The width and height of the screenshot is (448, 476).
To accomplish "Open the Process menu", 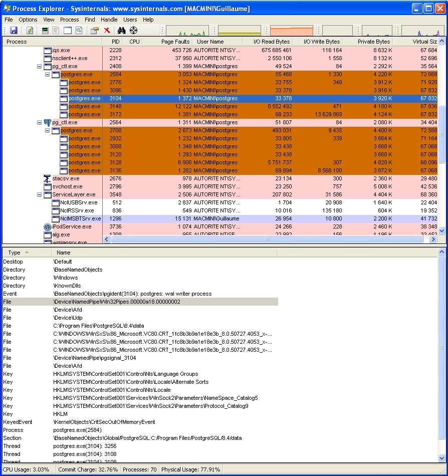I will [69, 20].
